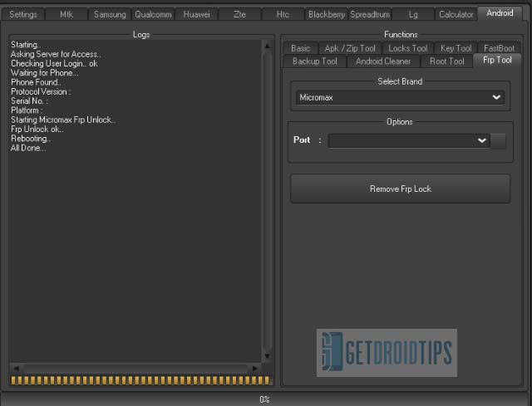The image size is (532, 406).
Task: Open the FastBoot tab
Action: tap(499, 48)
